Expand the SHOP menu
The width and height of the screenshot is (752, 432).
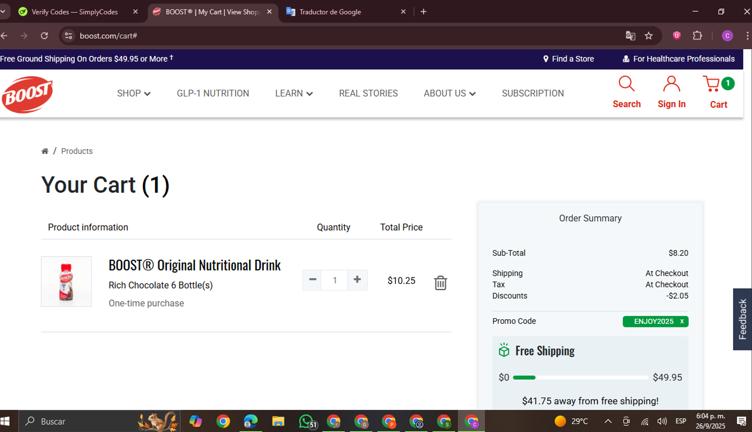[134, 93]
